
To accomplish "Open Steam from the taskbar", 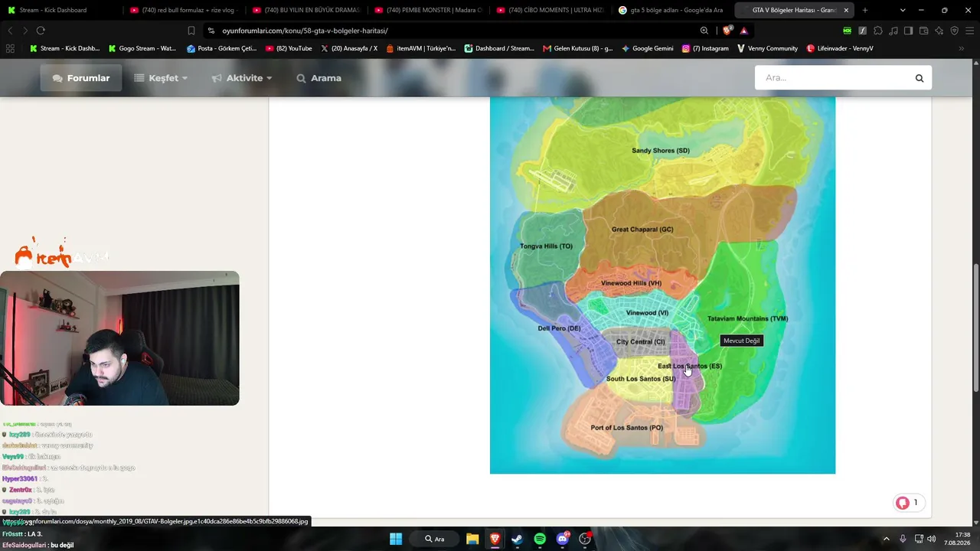I will (x=517, y=539).
